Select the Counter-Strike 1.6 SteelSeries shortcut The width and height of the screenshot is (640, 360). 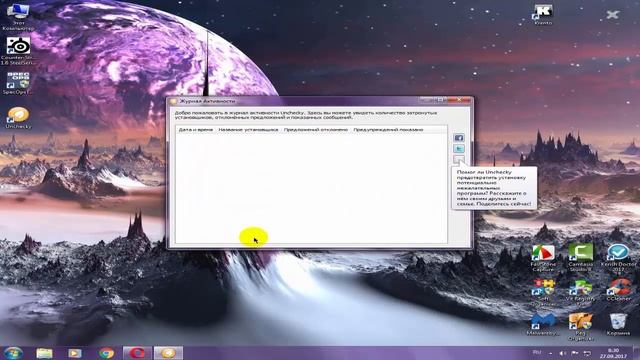coord(18,51)
